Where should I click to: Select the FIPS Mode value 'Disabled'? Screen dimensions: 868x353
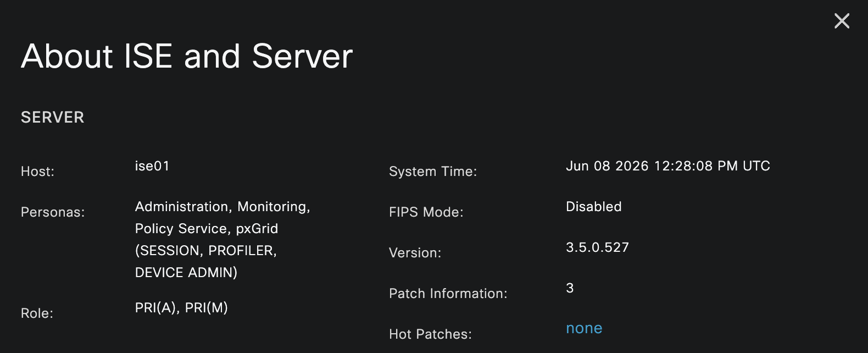594,207
